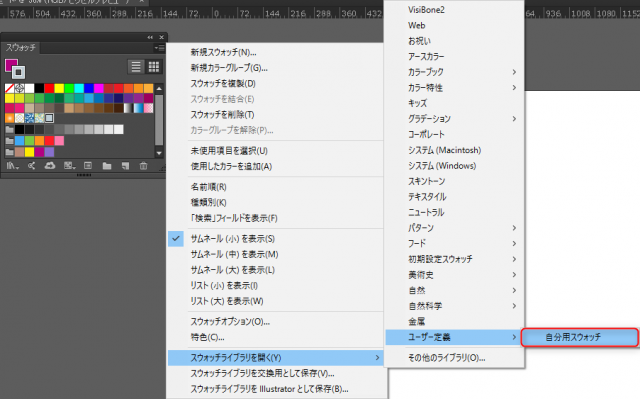
Task: Open the Kuler themes panel icon
Action: point(31,166)
